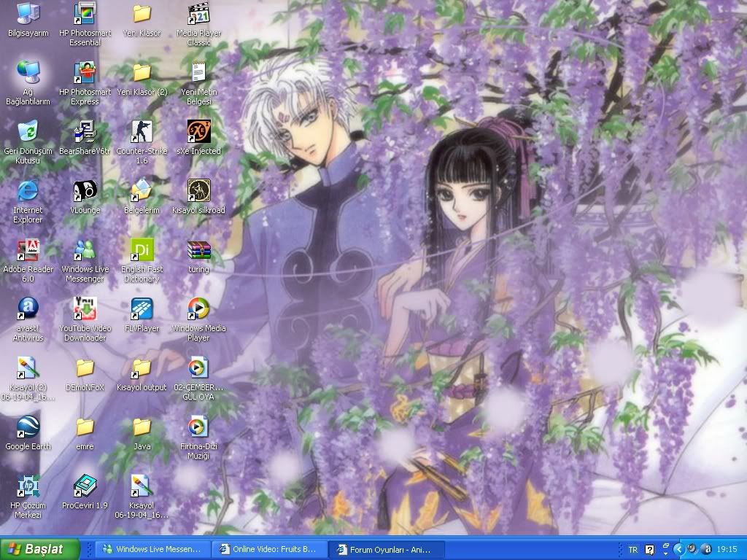Switch to Forum Oyunları taskbar window
The image size is (747, 560).
click(386, 550)
